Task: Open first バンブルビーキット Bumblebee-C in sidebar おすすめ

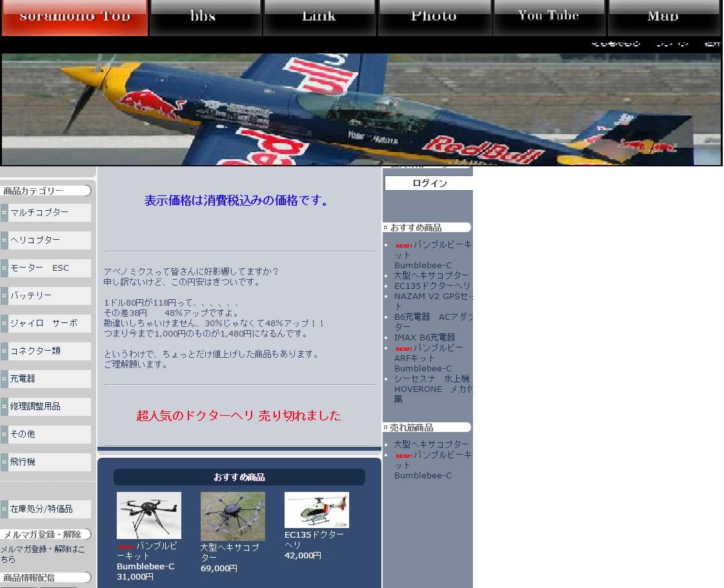Action: pos(432,255)
